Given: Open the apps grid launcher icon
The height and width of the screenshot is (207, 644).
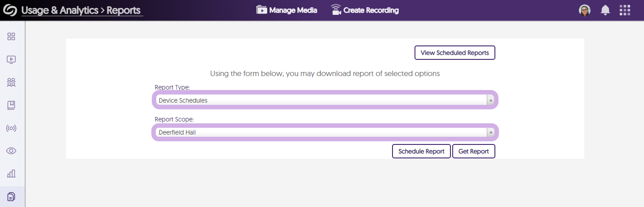Looking at the screenshot, I should click(625, 10).
